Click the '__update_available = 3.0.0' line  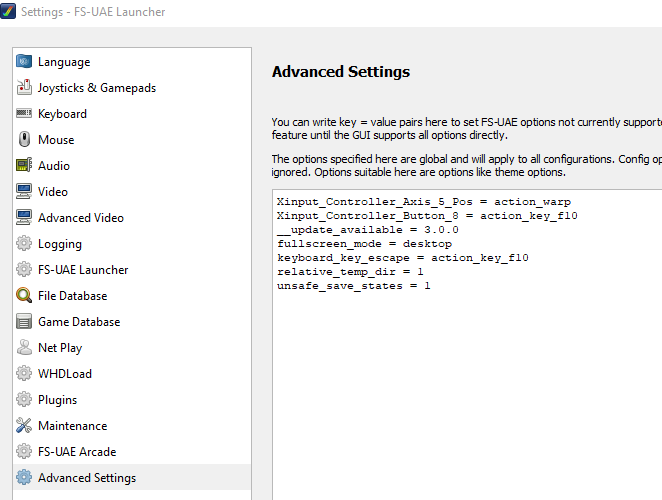coord(368,230)
